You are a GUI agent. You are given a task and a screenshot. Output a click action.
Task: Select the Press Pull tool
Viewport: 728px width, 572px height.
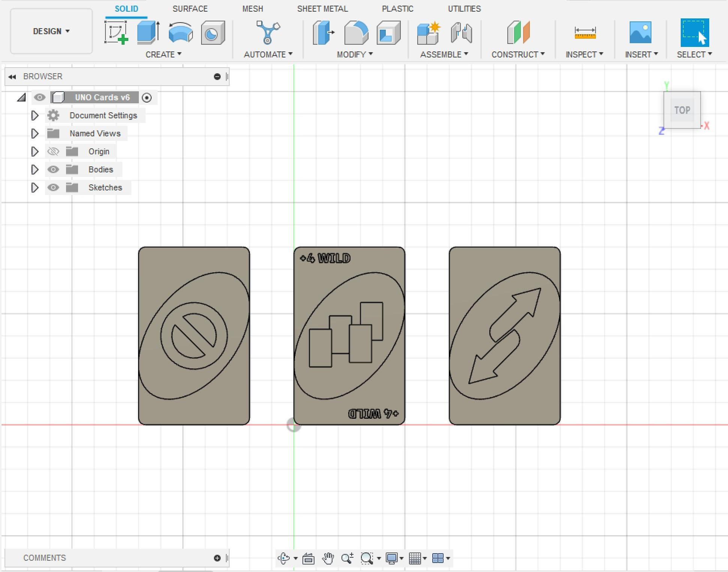tap(323, 33)
